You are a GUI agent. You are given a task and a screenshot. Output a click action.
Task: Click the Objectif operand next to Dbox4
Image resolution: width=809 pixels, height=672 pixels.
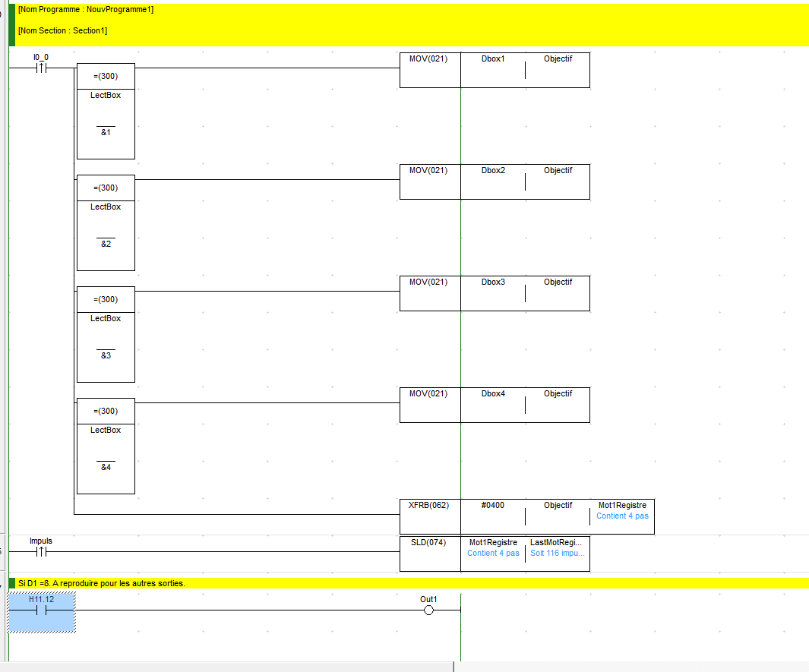tap(558, 394)
